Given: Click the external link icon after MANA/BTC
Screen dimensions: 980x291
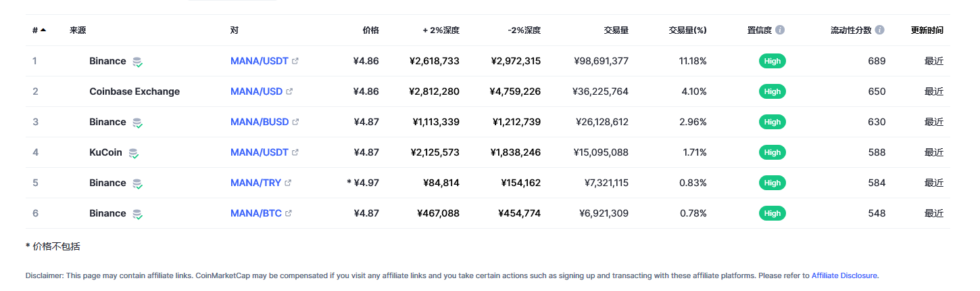Looking at the screenshot, I should (x=289, y=213).
